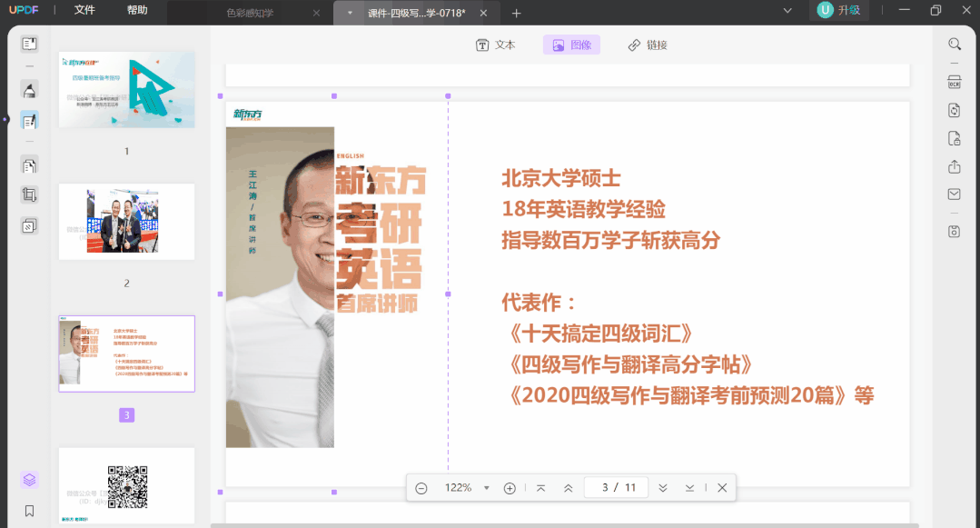Go to the next page
This screenshot has width=980, height=528.
663,488
